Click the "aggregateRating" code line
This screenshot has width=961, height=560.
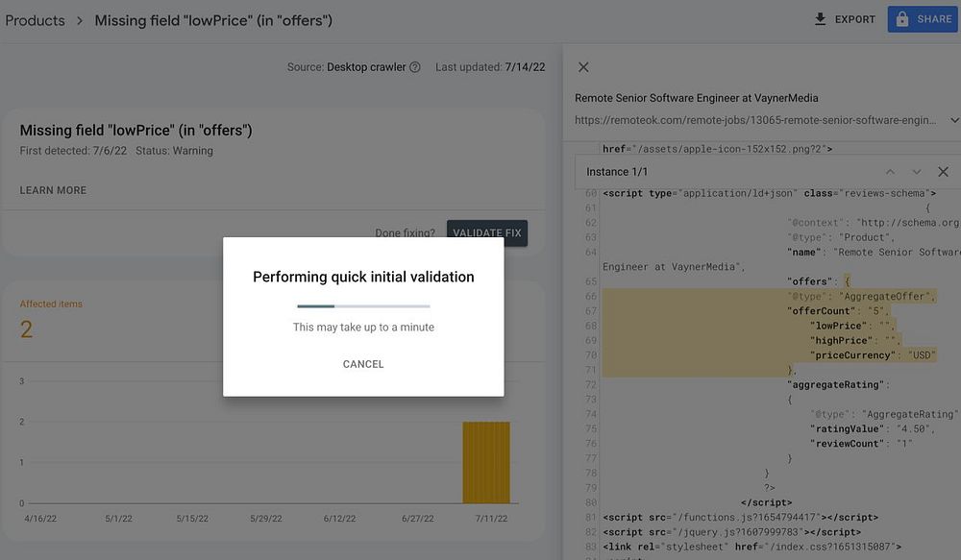click(838, 384)
